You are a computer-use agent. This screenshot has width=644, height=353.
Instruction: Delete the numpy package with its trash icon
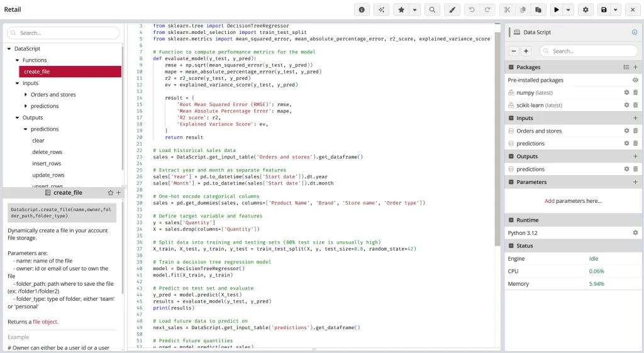[x=635, y=93]
